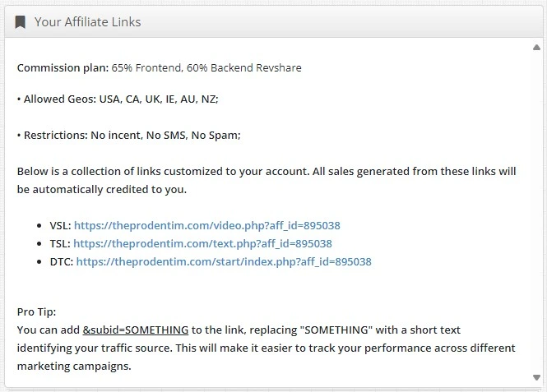Click the "Pro Tip:" heading

(37, 312)
